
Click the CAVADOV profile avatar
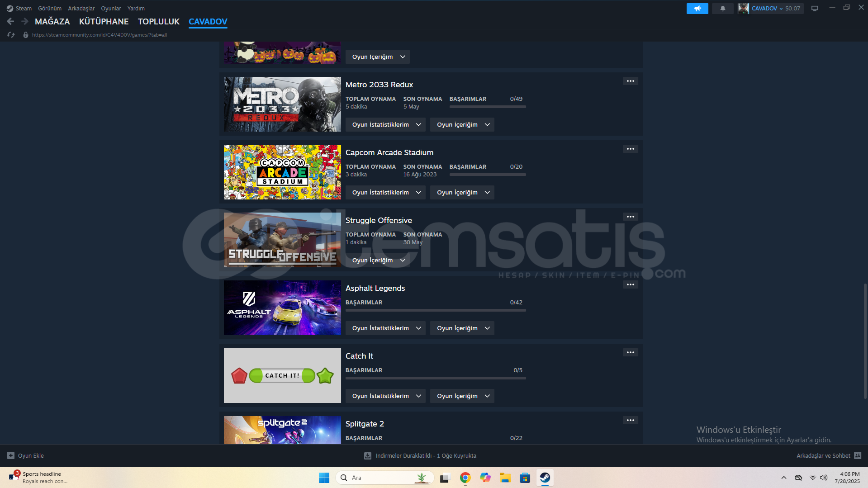tap(743, 8)
